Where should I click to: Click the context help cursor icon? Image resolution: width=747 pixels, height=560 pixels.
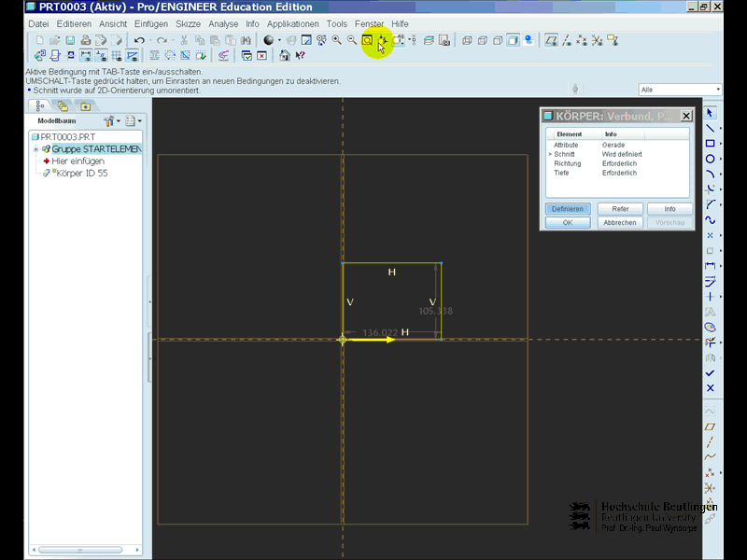coord(300,56)
